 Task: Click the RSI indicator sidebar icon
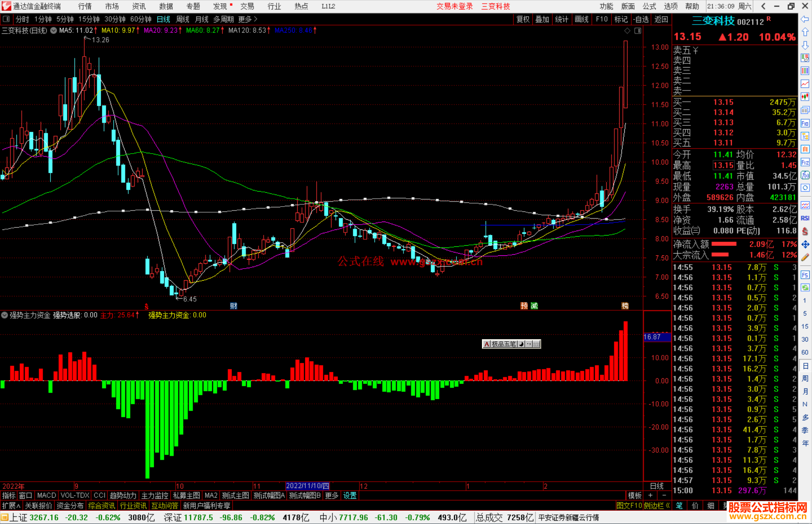point(805,218)
